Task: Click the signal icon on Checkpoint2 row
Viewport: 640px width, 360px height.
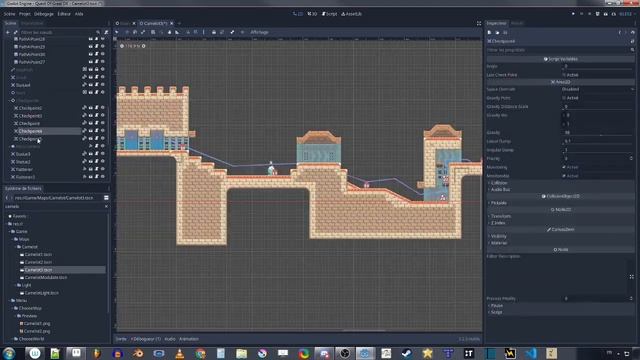Action: pos(84,108)
